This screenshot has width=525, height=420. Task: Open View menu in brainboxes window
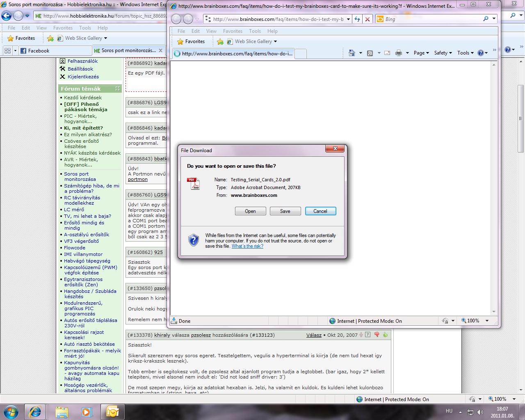point(211,31)
